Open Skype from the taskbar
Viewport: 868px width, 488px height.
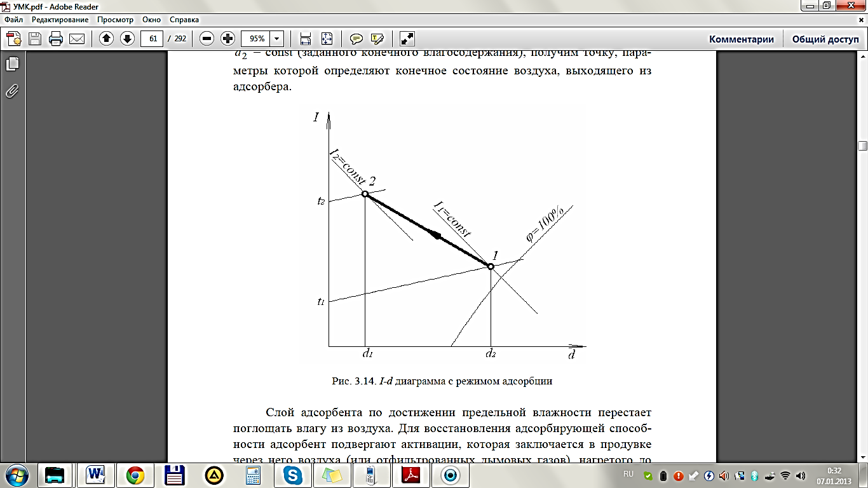[292, 475]
